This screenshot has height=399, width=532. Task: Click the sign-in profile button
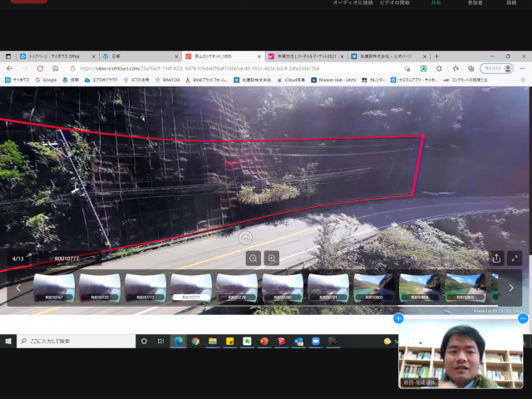click(x=496, y=68)
